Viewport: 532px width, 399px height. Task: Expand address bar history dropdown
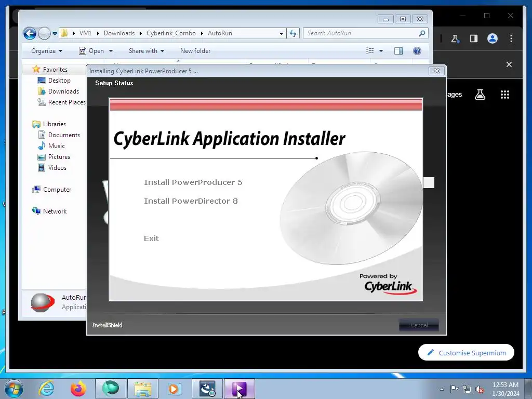(x=281, y=33)
